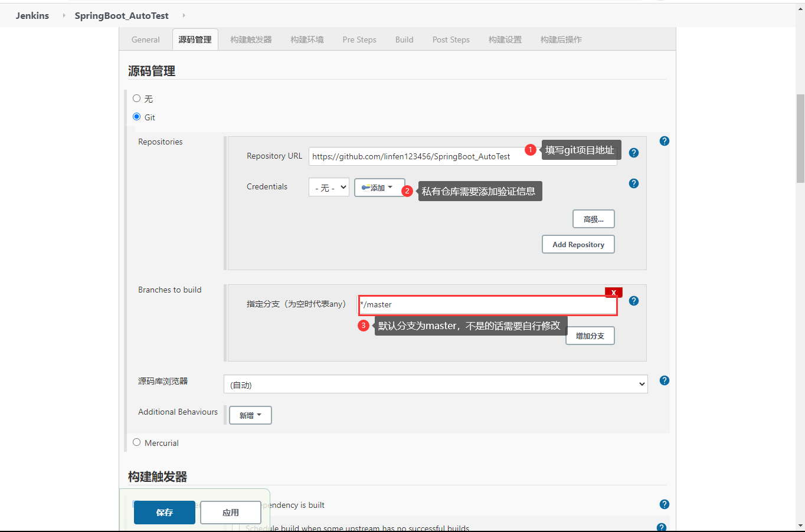Go to the 构建设置 tab

(x=505, y=40)
